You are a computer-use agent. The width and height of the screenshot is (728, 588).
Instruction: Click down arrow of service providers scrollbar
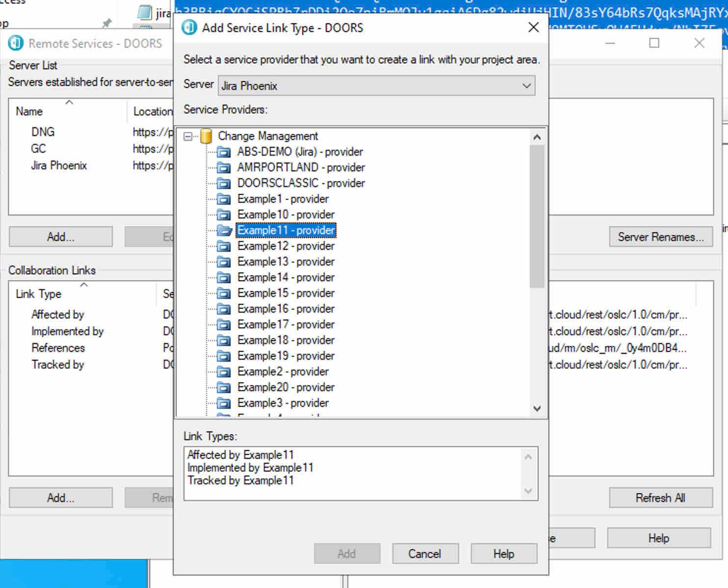coord(537,408)
